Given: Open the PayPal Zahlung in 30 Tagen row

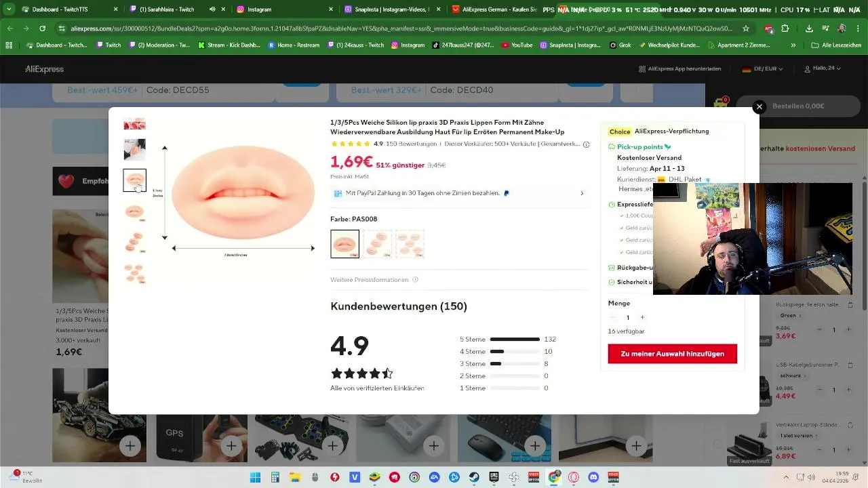Looking at the screenshot, I should pyautogui.click(x=459, y=193).
